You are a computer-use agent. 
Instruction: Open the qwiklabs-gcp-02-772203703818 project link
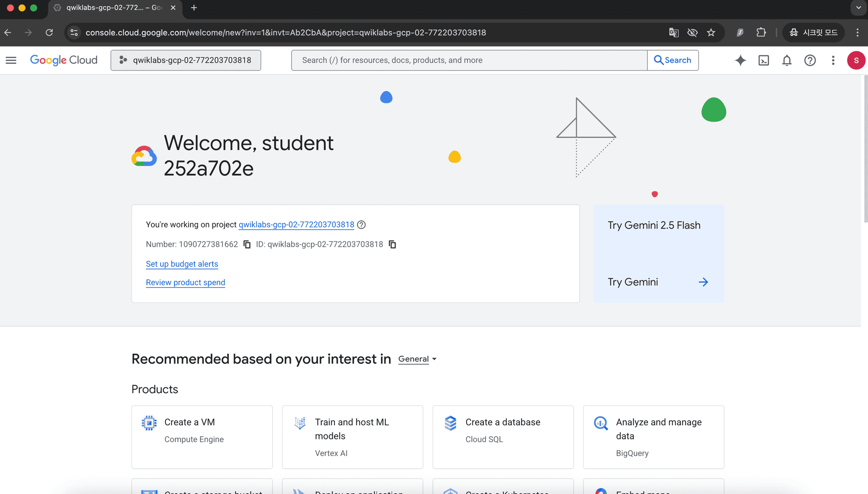point(296,225)
